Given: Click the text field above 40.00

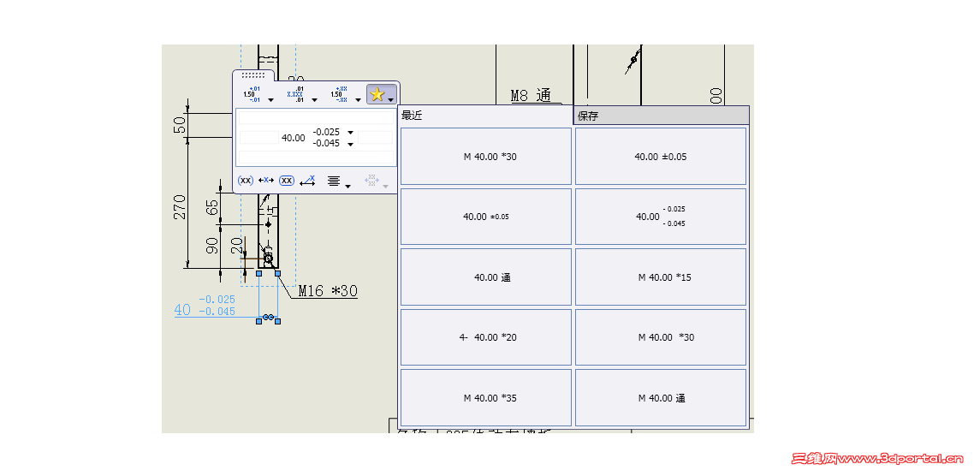Looking at the screenshot, I should 316,117.
